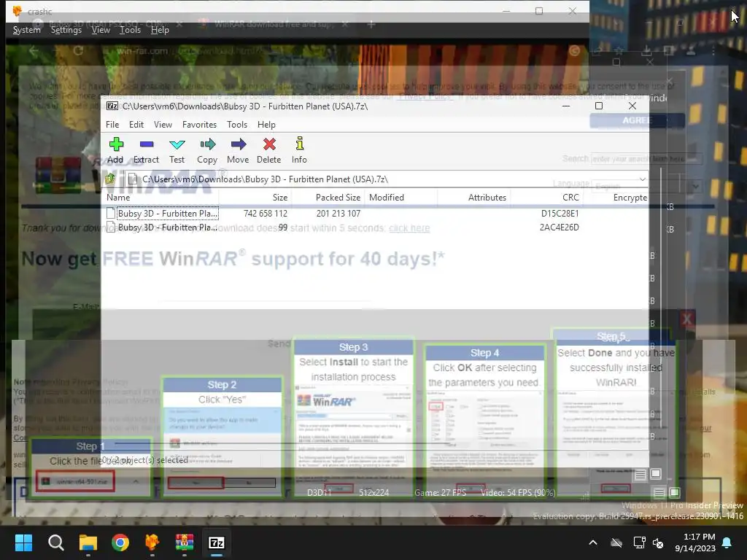Select the file row with size 742 658 112

point(375,214)
